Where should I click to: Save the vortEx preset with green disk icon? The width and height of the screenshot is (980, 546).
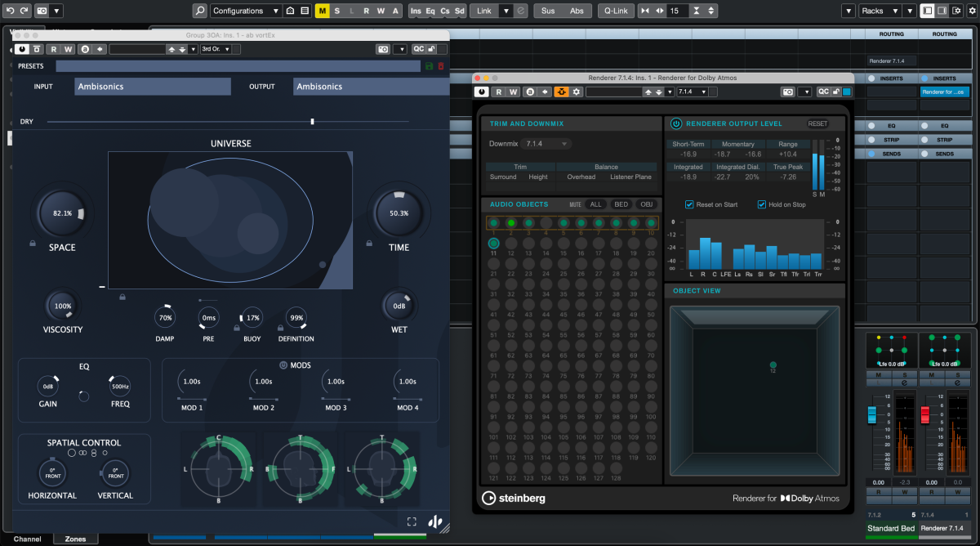(x=430, y=65)
